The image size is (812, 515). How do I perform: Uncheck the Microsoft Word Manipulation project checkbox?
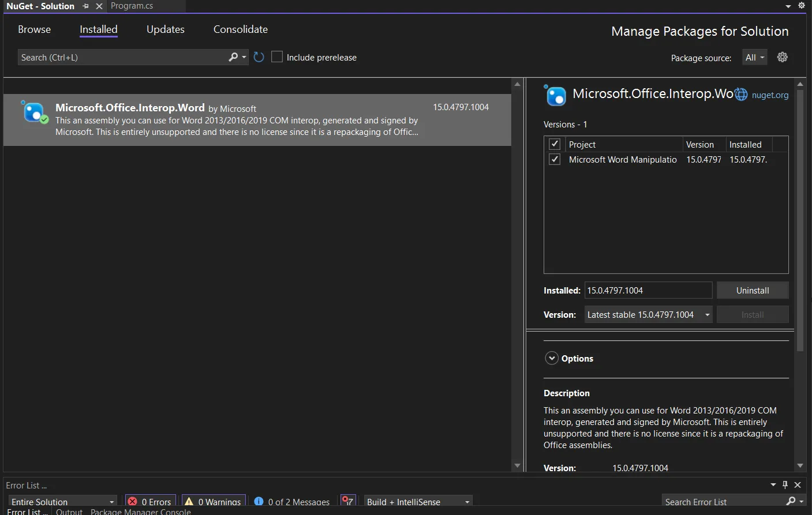555,159
